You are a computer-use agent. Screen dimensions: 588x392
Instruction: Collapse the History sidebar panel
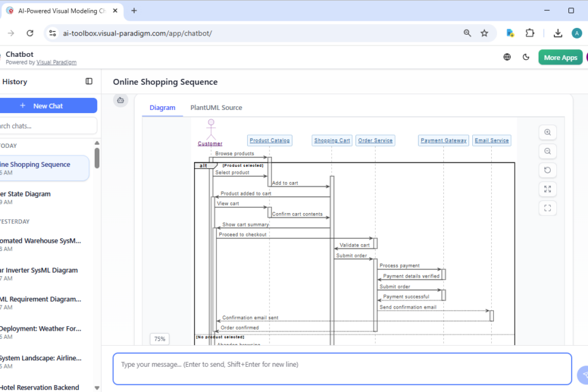[89, 82]
